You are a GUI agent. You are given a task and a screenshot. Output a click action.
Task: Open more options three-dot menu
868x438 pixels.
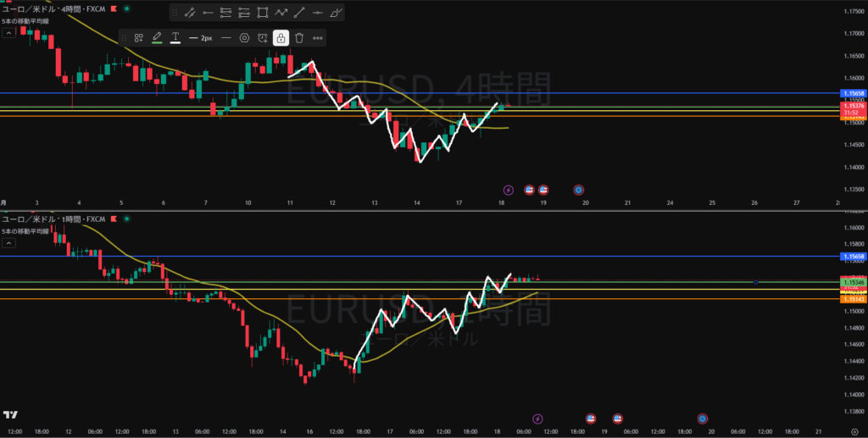pyautogui.click(x=318, y=38)
